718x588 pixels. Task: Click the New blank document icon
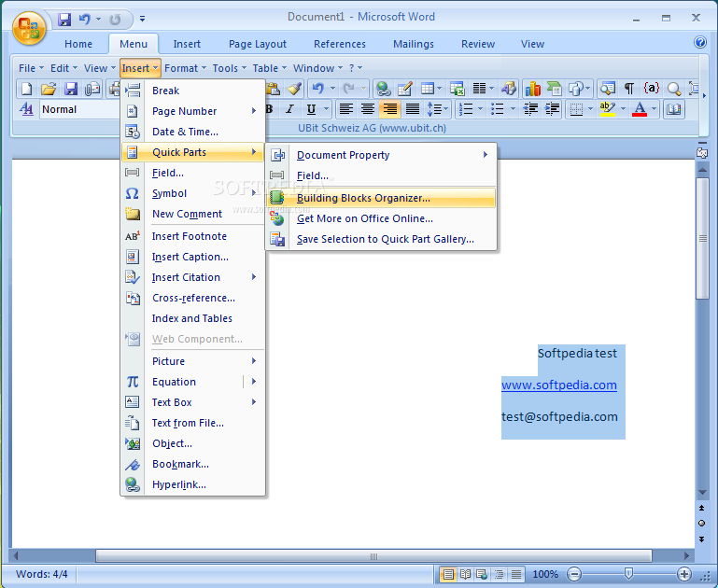(26, 89)
